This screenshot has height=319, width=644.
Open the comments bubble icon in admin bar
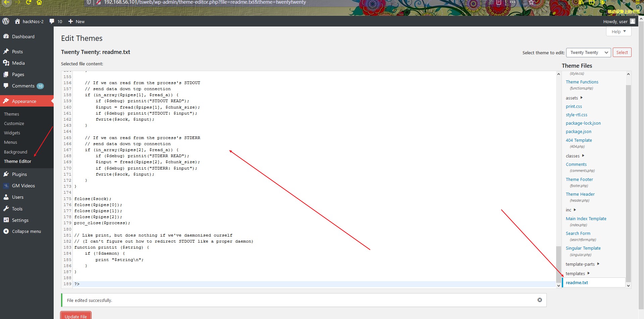click(x=52, y=21)
